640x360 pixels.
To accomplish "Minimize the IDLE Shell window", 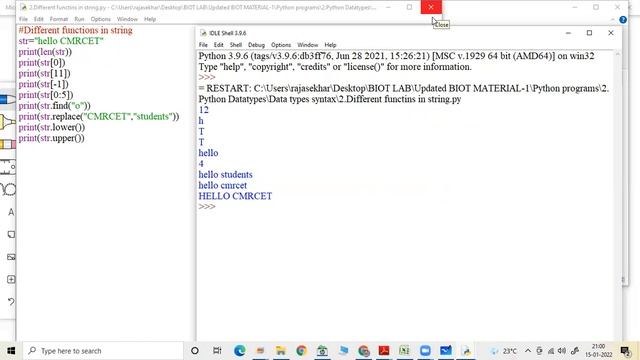I will click(568, 33).
